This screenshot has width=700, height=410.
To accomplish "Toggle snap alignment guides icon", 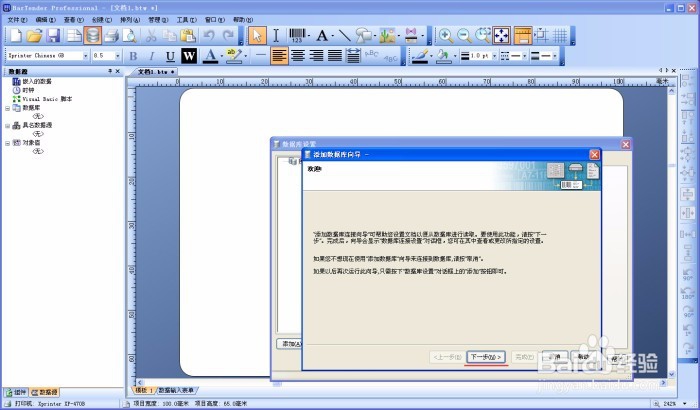I will [542, 35].
